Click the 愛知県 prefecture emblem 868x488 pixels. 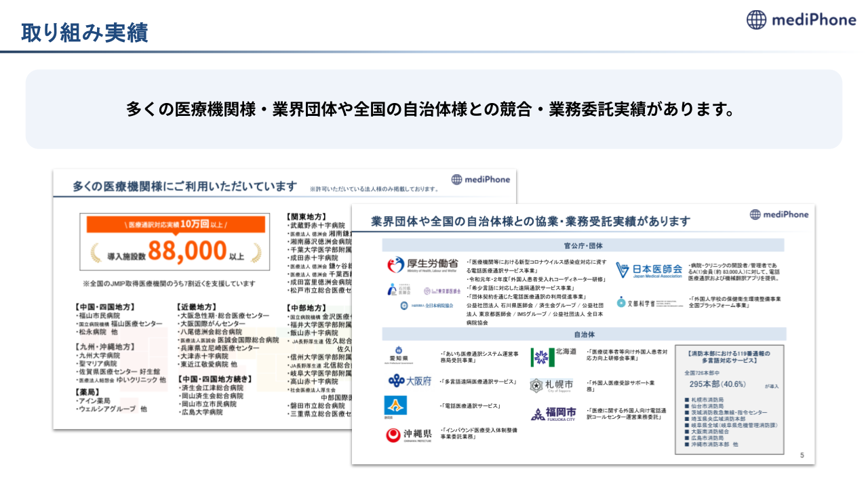point(399,354)
